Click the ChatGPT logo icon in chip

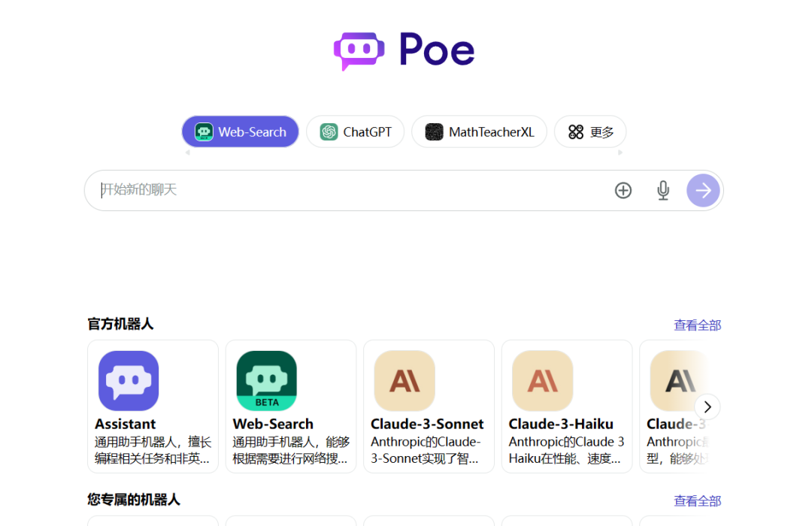coord(329,132)
